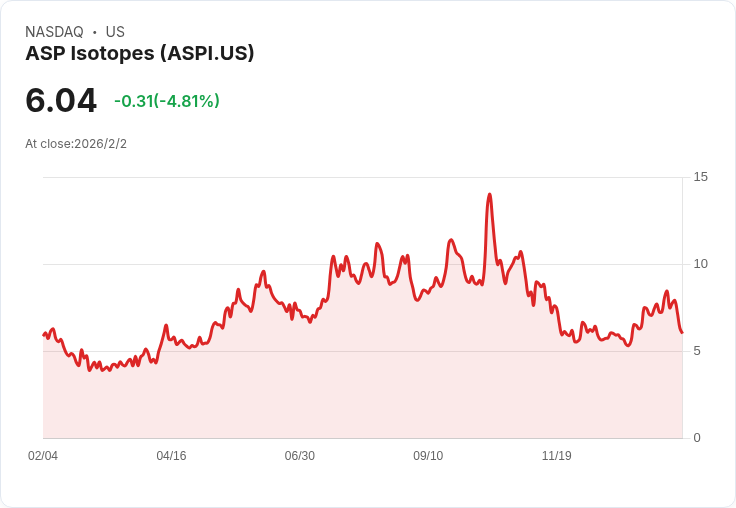Select the 11/19 date on the x-axis
Image resolution: width=736 pixels, height=508 pixels.
[x=556, y=456]
